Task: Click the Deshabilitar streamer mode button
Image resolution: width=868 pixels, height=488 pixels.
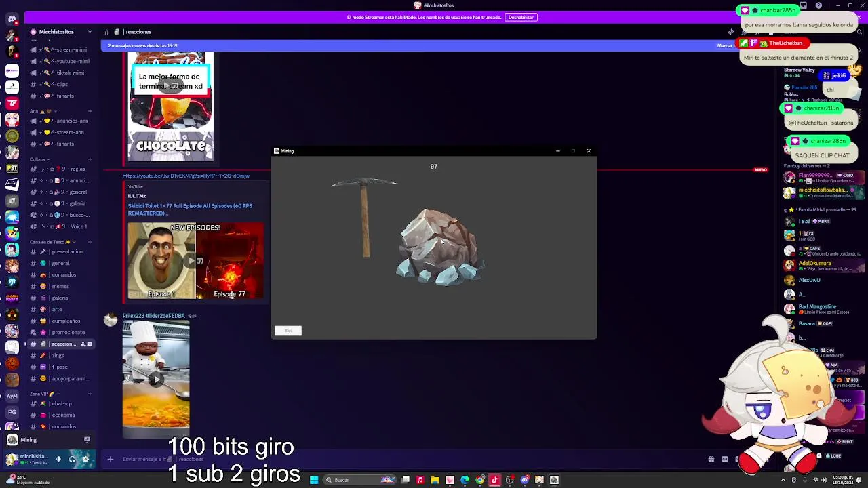Action: tap(521, 17)
